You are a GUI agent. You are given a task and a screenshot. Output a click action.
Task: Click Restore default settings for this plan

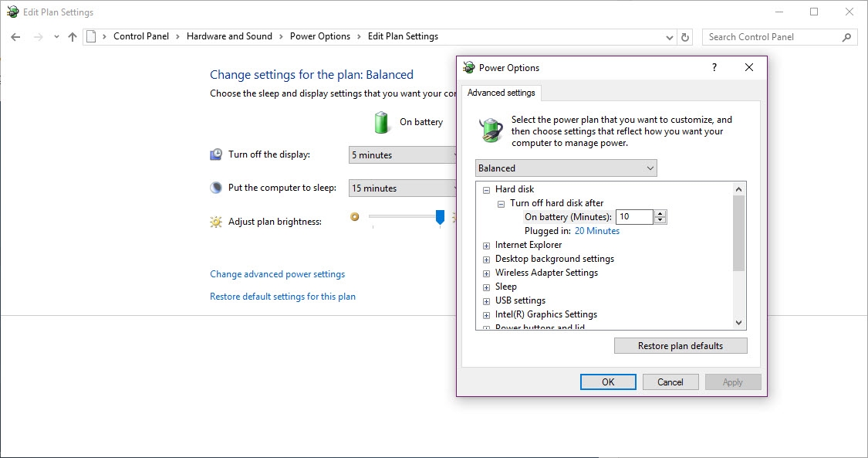(283, 297)
